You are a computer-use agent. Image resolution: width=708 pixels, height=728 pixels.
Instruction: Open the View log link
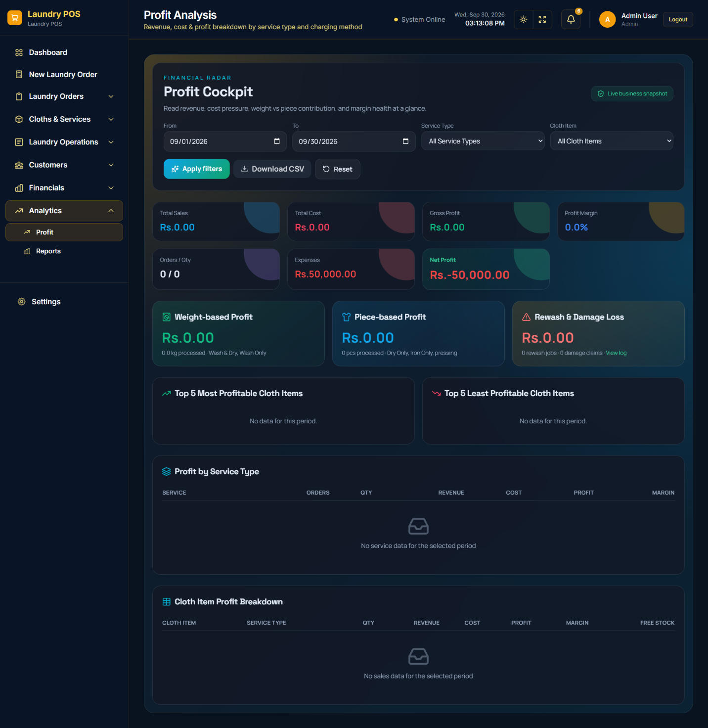tap(616, 353)
